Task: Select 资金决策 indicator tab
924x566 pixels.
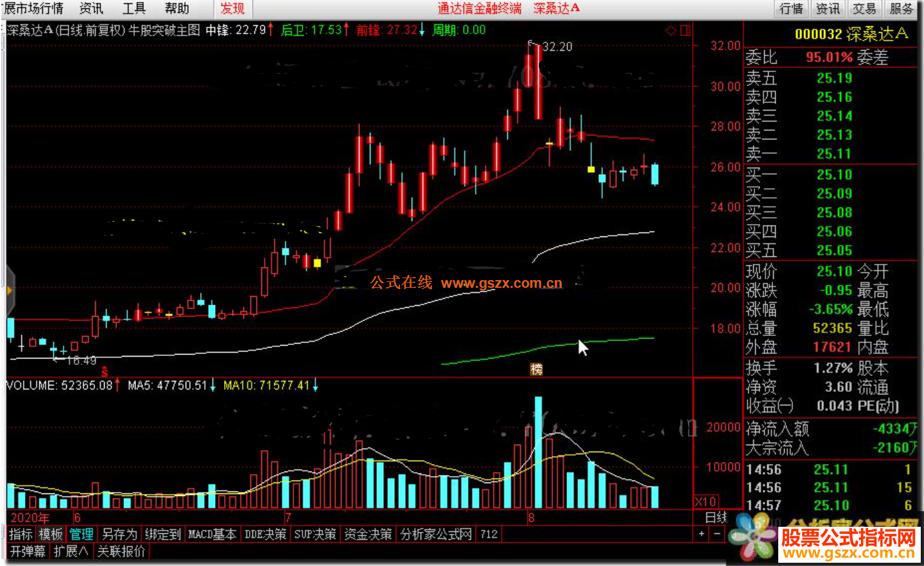Action: click(x=368, y=534)
